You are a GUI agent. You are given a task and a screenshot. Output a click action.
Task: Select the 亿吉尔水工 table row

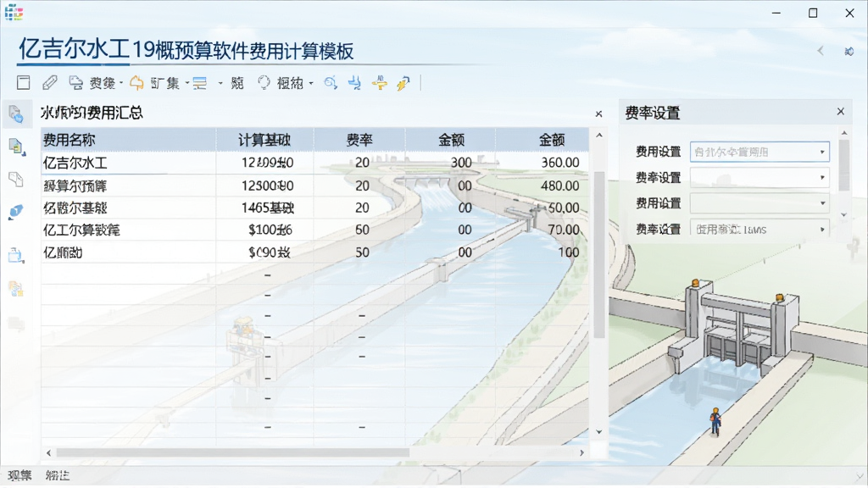[314, 163]
